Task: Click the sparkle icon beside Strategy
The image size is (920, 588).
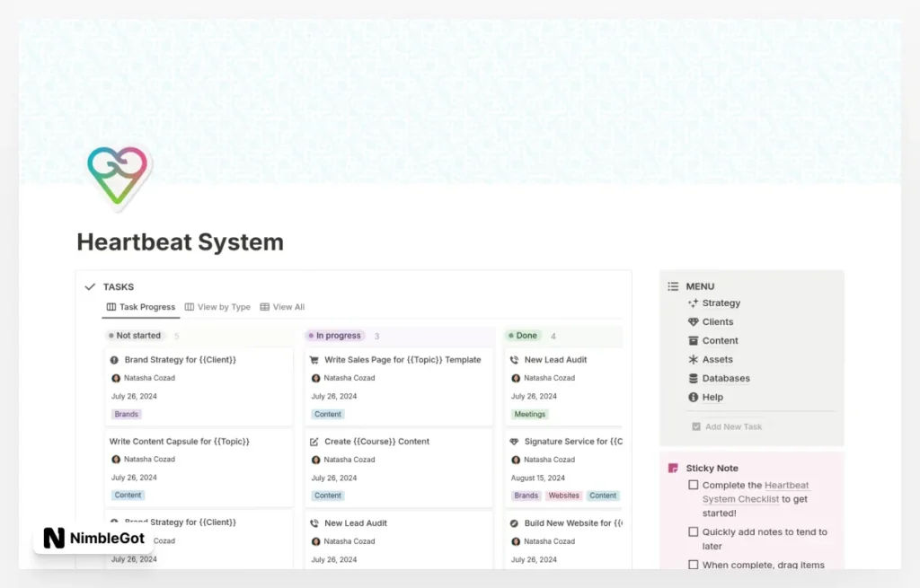Action: pos(693,303)
